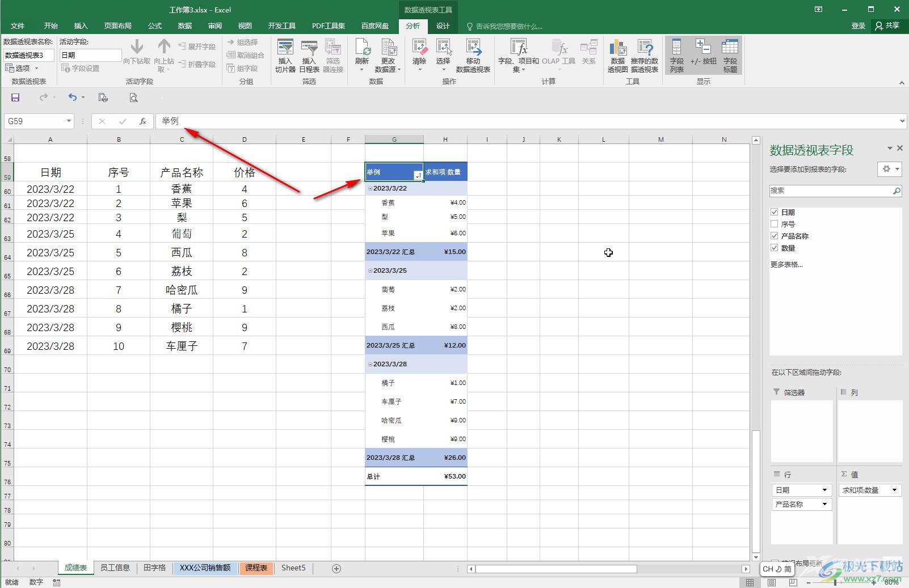
Task: Collapse the 2023/3/25 pivot group
Action: (x=370, y=270)
